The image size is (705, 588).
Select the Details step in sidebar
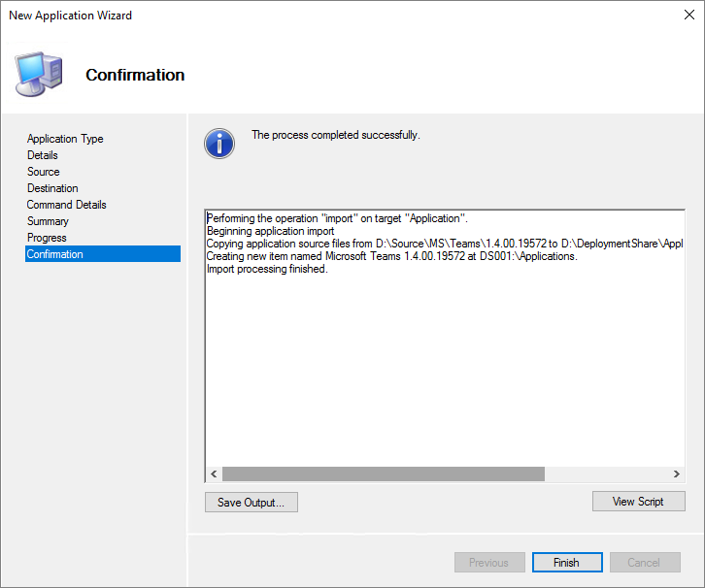click(43, 155)
